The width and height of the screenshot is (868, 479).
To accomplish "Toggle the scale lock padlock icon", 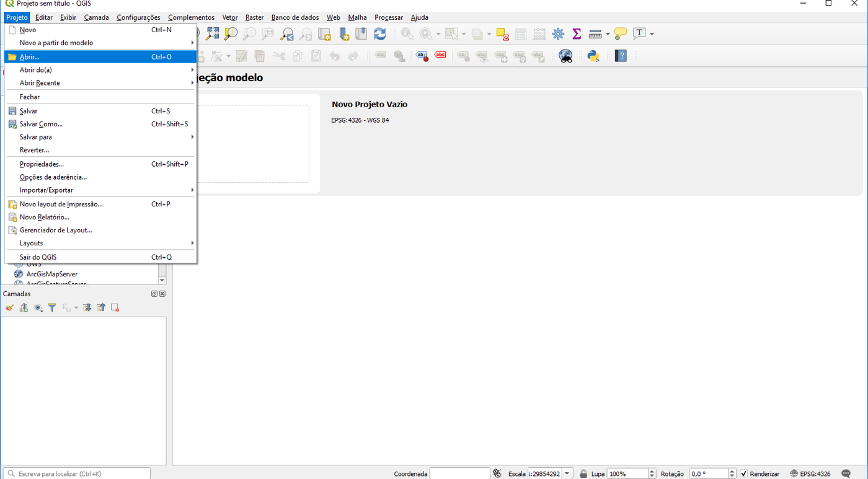I will click(583, 473).
